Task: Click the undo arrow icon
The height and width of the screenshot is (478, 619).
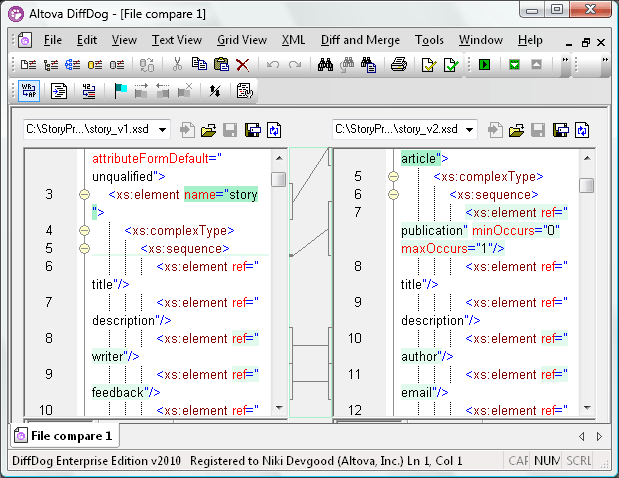Action: pyautogui.click(x=272, y=64)
